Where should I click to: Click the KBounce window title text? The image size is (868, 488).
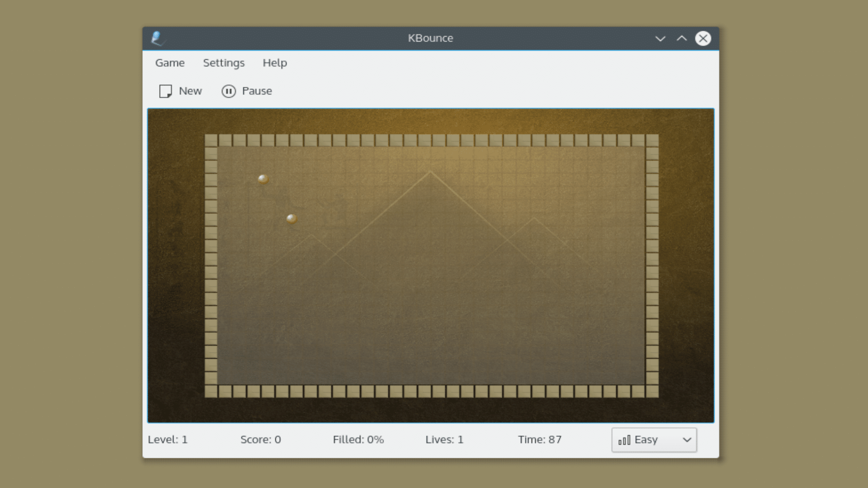pyautogui.click(x=430, y=38)
